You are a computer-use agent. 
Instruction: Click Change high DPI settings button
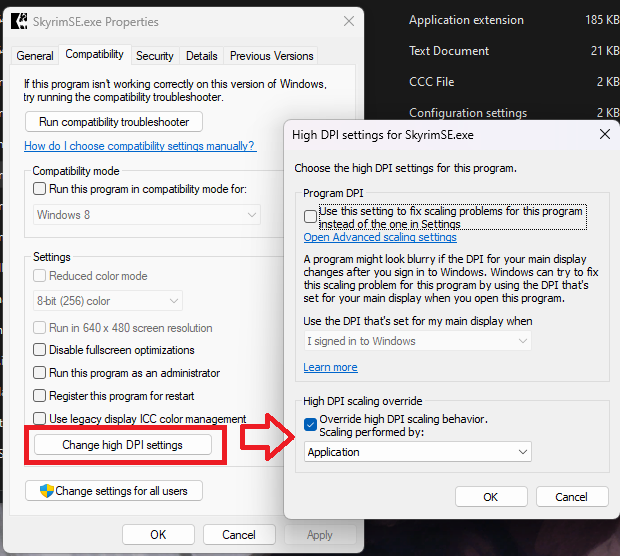[123, 445]
